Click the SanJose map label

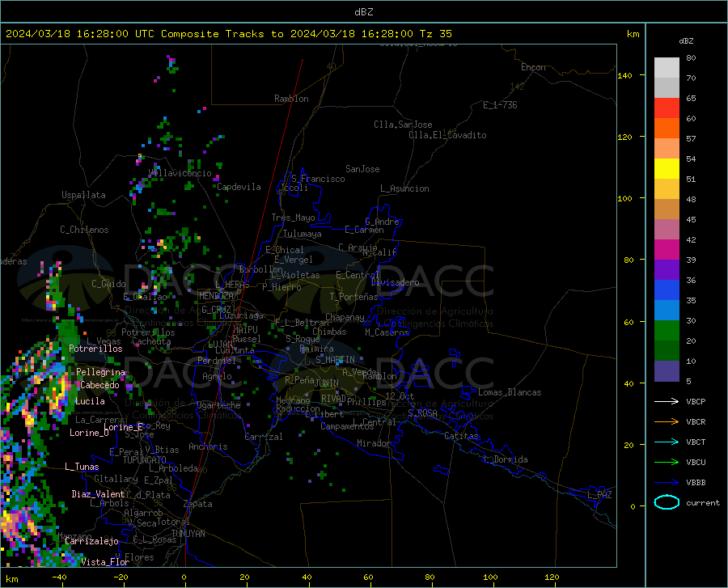(362, 169)
